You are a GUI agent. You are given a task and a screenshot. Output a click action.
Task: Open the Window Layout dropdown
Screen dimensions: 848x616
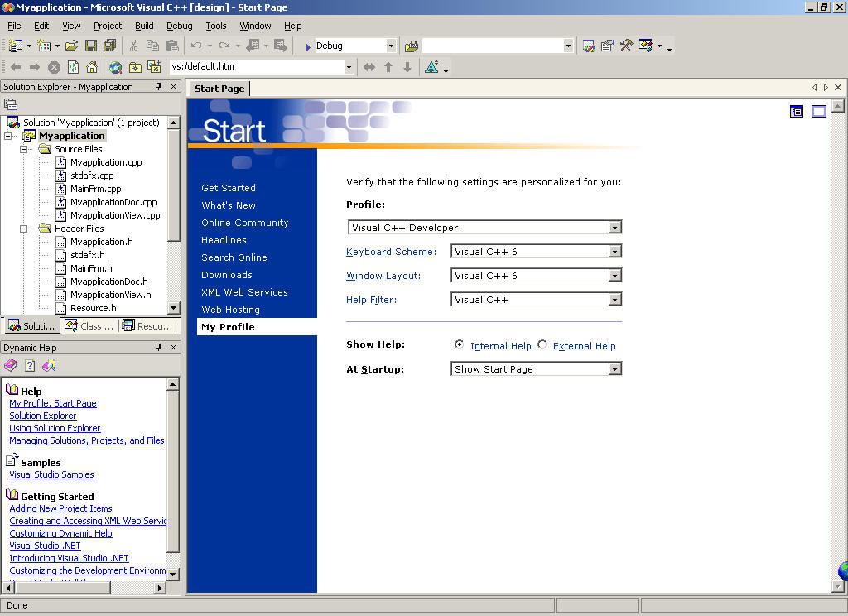click(x=614, y=276)
